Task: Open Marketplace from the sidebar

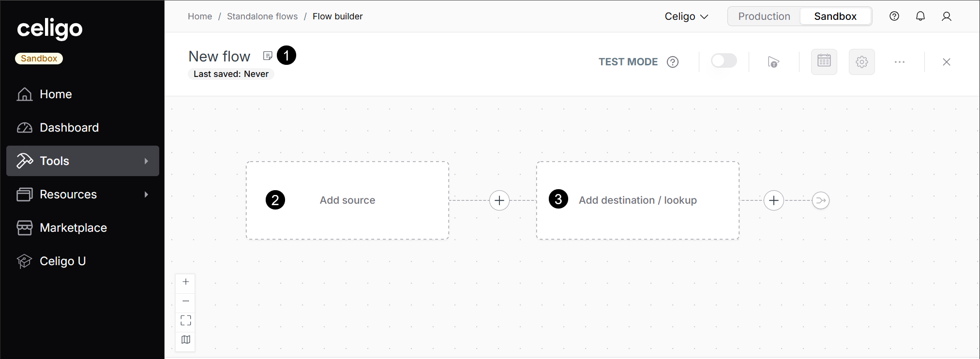Action: click(x=73, y=228)
